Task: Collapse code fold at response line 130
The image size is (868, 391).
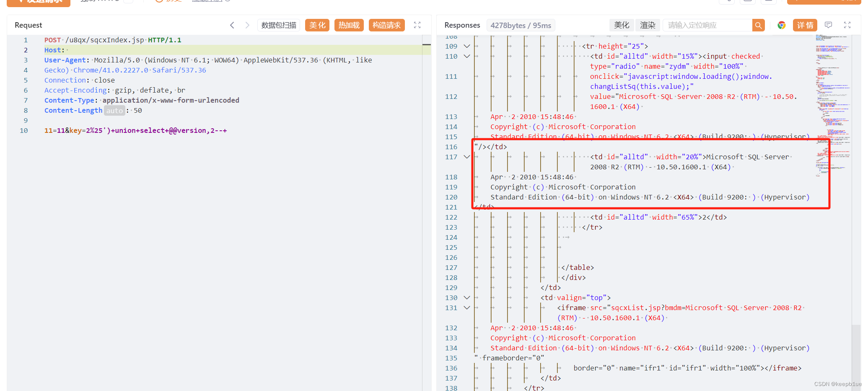Action: [x=466, y=298]
